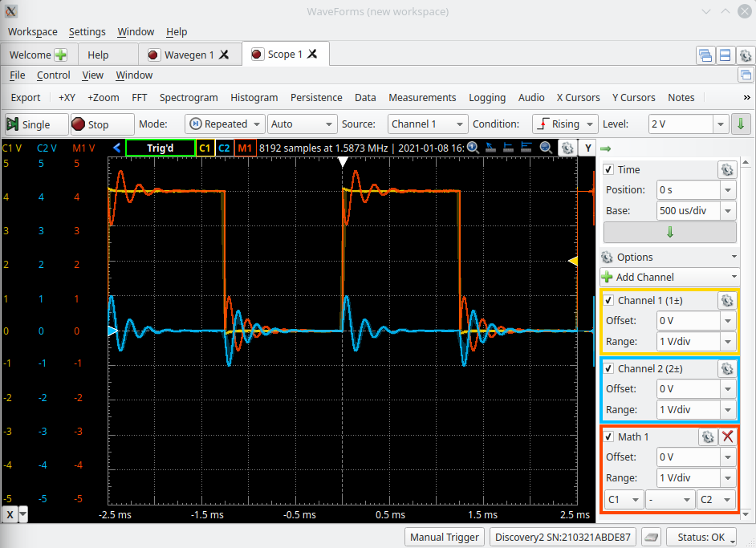Open Math 1 gear settings
756x548 pixels.
(x=707, y=436)
